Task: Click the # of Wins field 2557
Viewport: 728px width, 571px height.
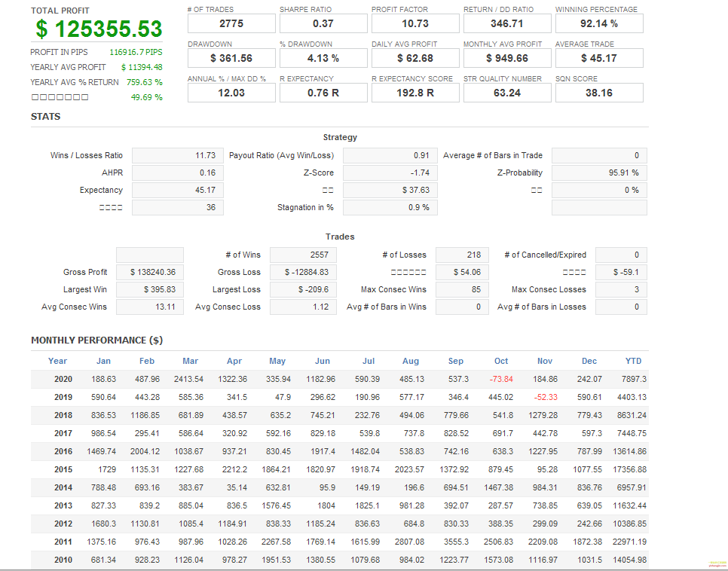Action: (x=303, y=255)
